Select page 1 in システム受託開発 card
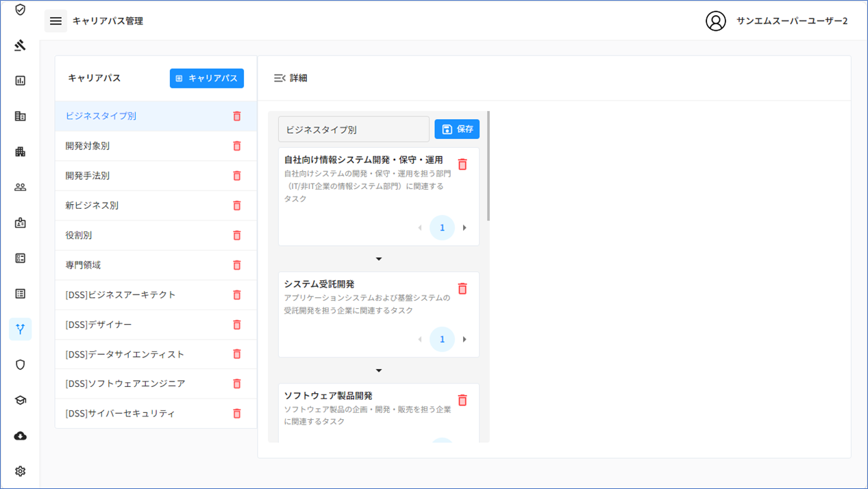 (442, 340)
